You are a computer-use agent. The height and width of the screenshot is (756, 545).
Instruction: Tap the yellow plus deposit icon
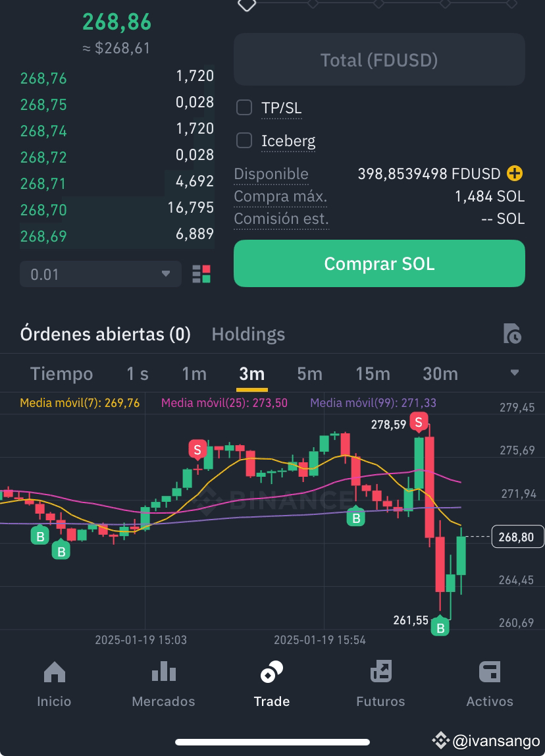pos(515,173)
